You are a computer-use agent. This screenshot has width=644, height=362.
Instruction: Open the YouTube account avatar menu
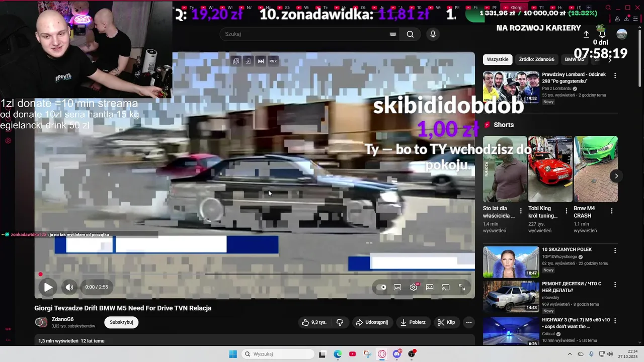(622, 34)
